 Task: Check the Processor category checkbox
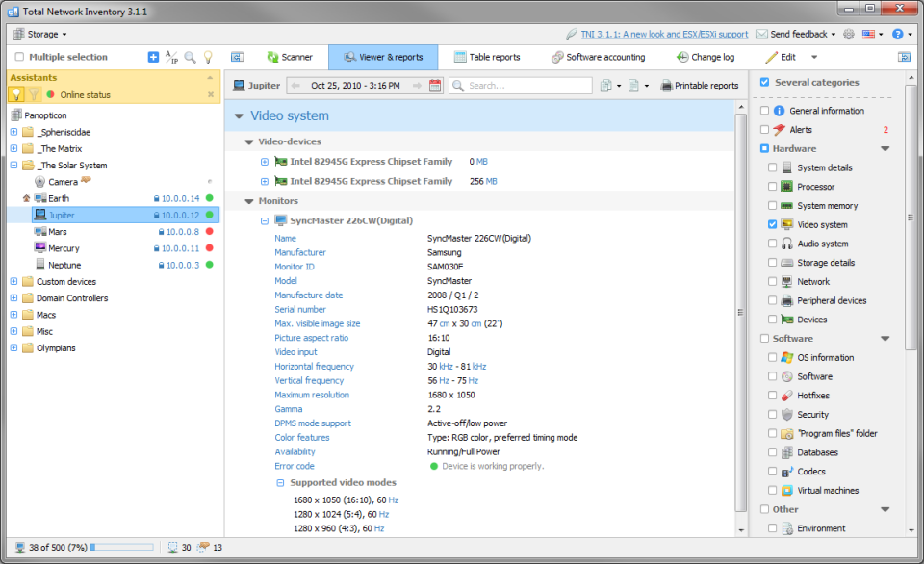tap(772, 187)
